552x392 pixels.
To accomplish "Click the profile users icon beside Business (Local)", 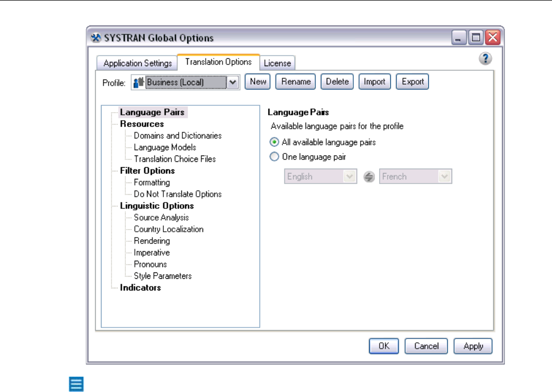I will coord(139,82).
